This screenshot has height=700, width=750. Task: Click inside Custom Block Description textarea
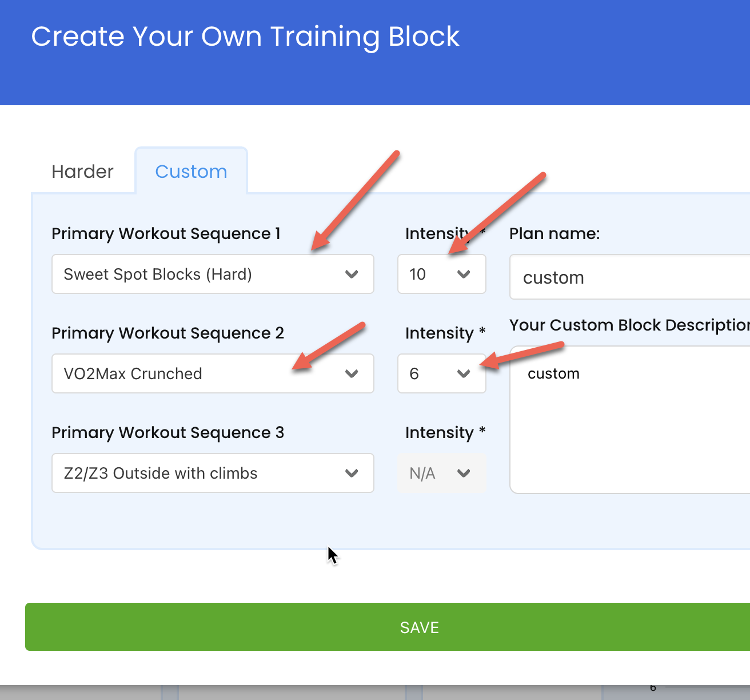click(629, 420)
